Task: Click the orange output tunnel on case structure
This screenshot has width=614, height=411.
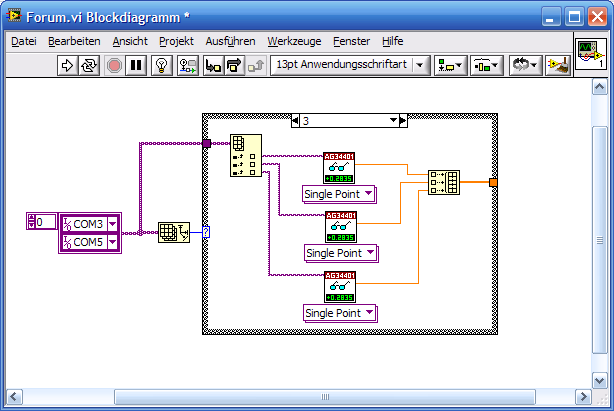Action: click(493, 182)
